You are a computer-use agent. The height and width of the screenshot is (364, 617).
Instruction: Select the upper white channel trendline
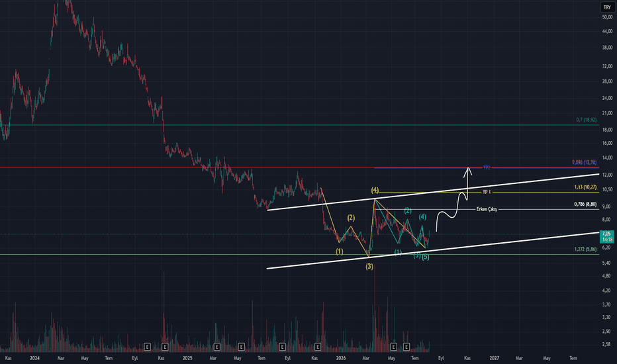(433, 192)
